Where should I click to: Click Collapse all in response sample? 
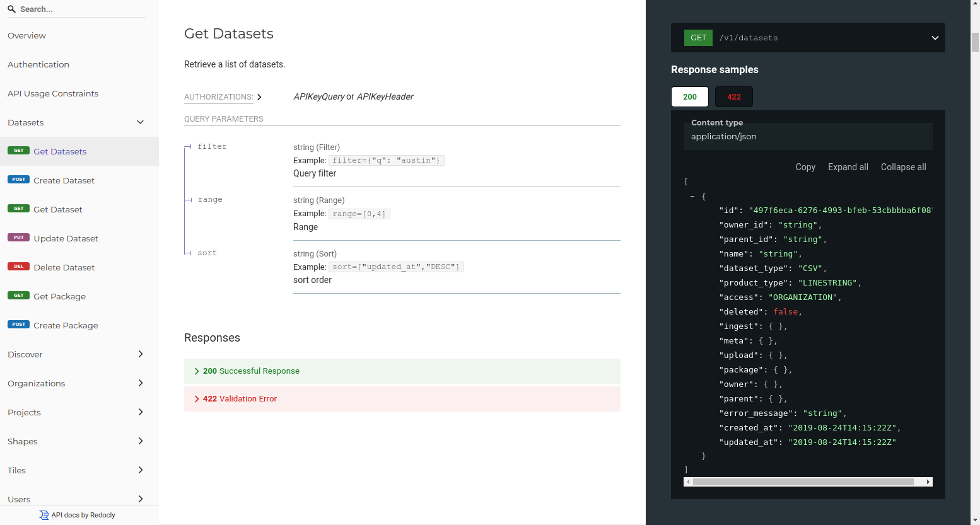pyautogui.click(x=904, y=167)
